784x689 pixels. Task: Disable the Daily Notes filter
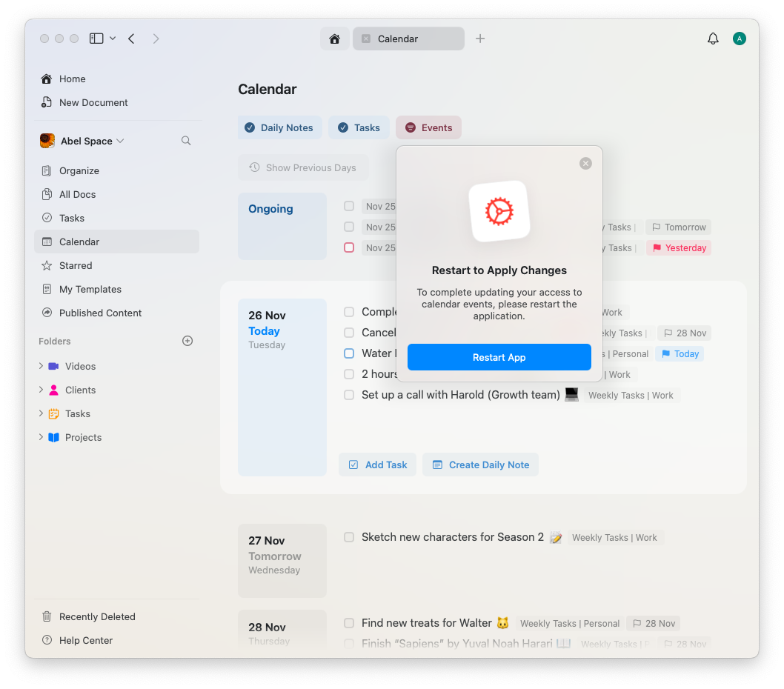pyautogui.click(x=279, y=127)
